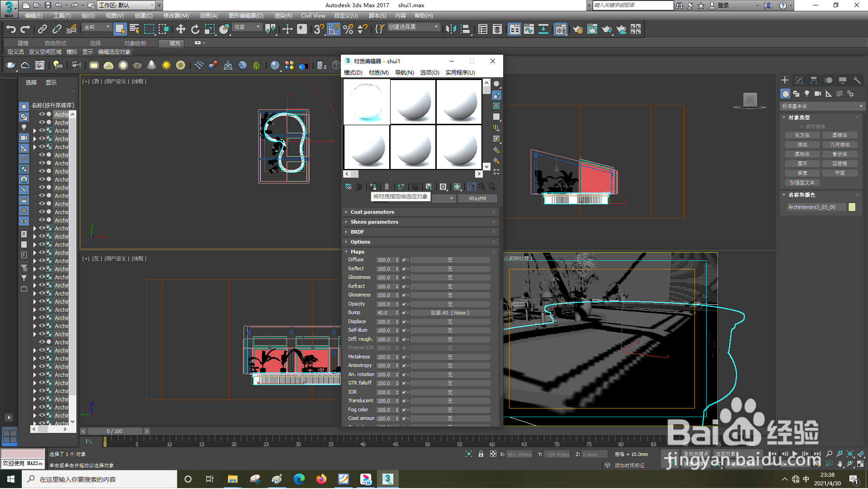Open the Material editor Navigation menu

pyautogui.click(x=404, y=72)
